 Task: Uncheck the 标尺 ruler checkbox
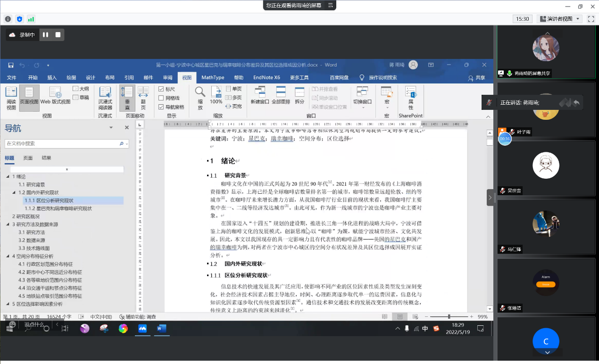tap(161, 89)
